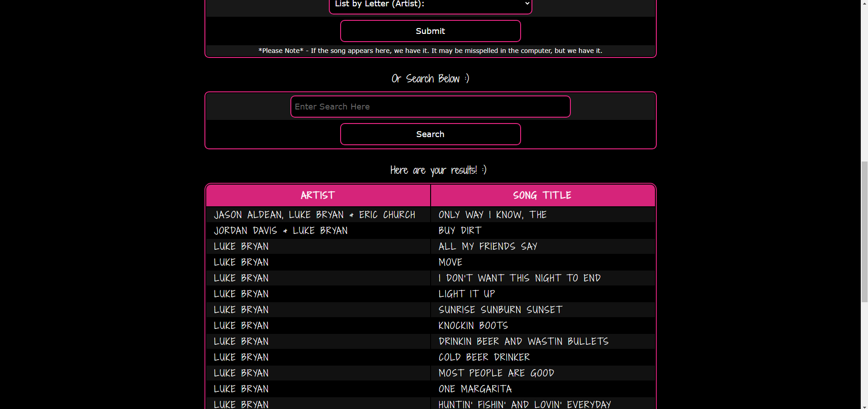Select song I Don't Want This Night To End
This screenshot has height=409, width=868.
(519, 278)
